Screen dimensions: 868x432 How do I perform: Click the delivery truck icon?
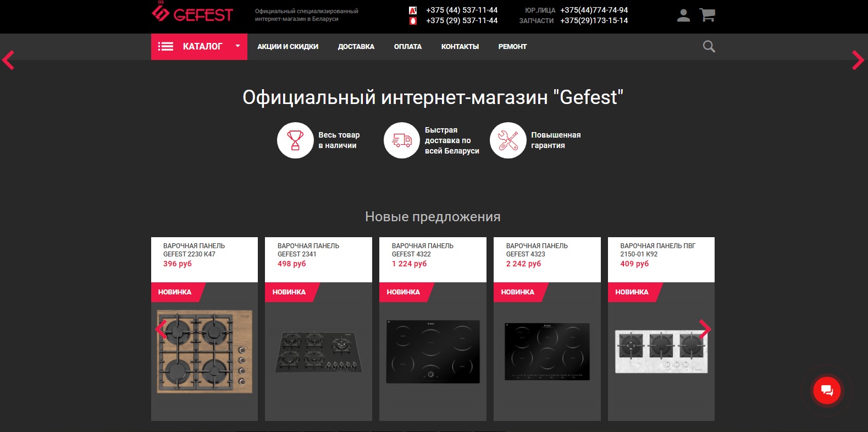pos(402,140)
